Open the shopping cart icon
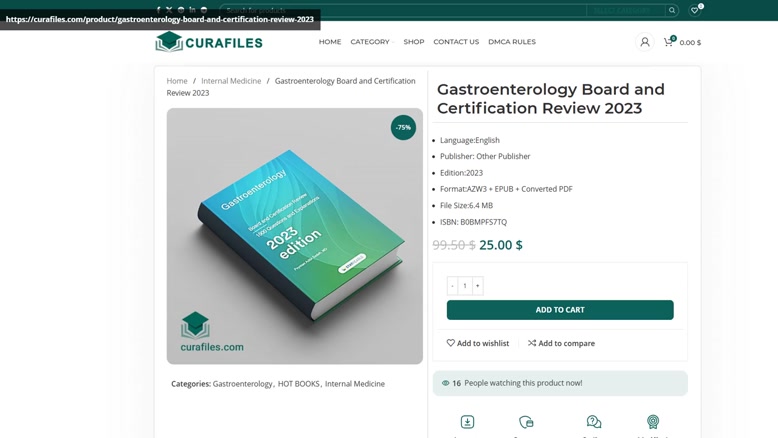This screenshot has width=778, height=438. click(x=668, y=42)
